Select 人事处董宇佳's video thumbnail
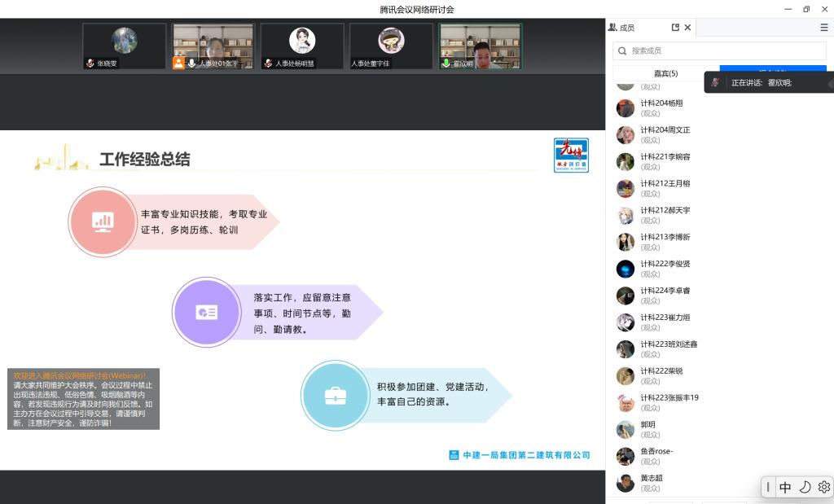Viewport: 834px width, 504px height. 391,46
